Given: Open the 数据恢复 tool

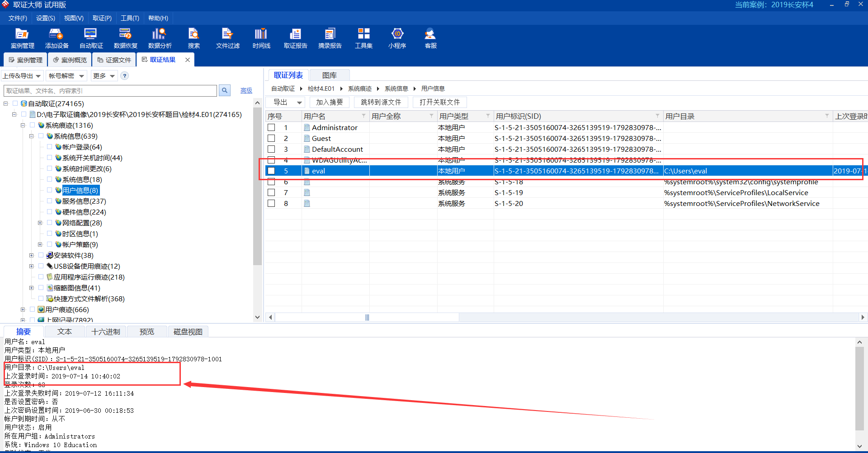Looking at the screenshot, I should click(x=125, y=38).
